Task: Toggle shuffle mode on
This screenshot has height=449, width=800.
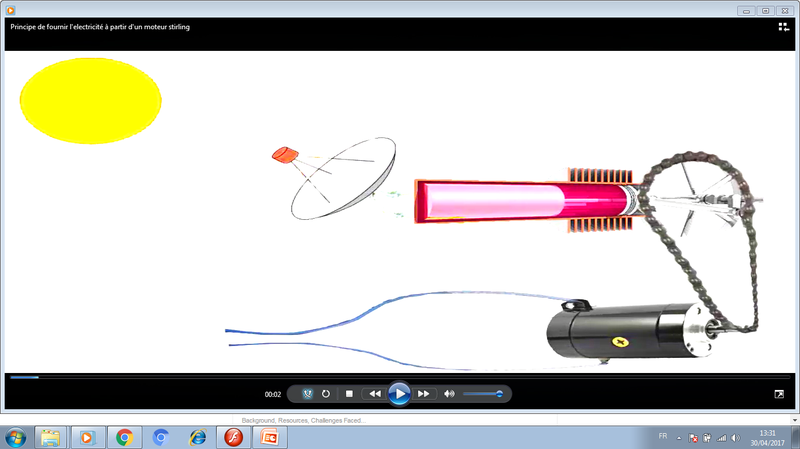Action: [x=307, y=394]
